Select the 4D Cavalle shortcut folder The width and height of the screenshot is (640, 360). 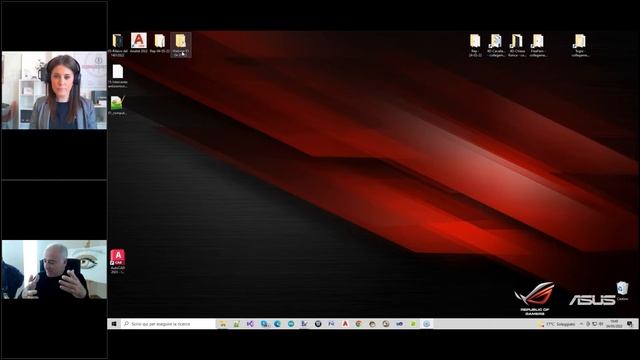pyautogui.click(x=496, y=45)
